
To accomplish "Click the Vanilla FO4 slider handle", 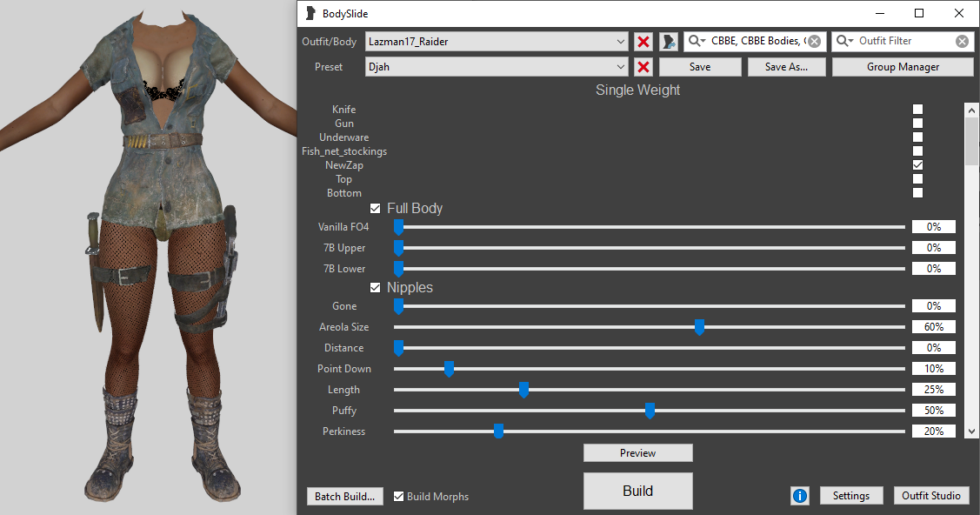I will click(x=398, y=228).
